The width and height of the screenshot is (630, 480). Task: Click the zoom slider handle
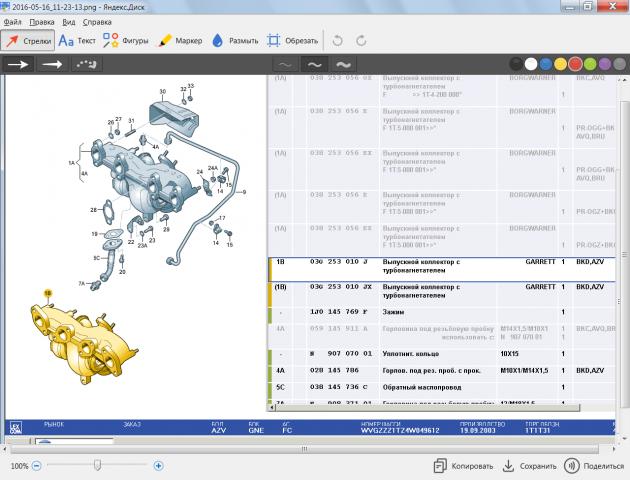(97, 466)
